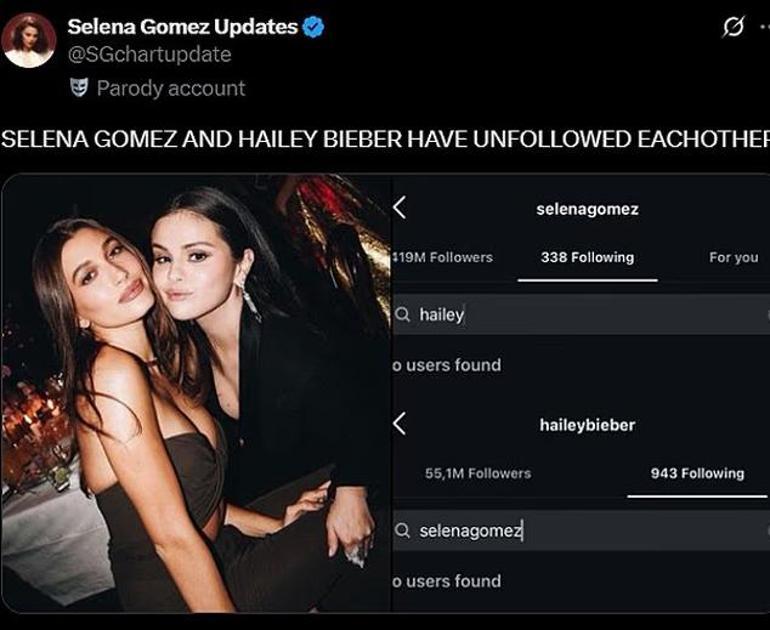Click the Parody account mask icon
770x630 pixels.
click(x=78, y=87)
